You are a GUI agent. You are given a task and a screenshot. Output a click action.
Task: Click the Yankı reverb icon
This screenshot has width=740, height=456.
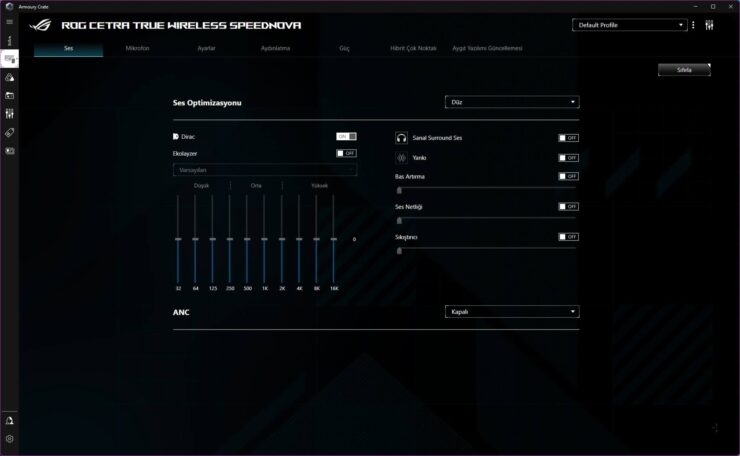click(x=401, y=158)
